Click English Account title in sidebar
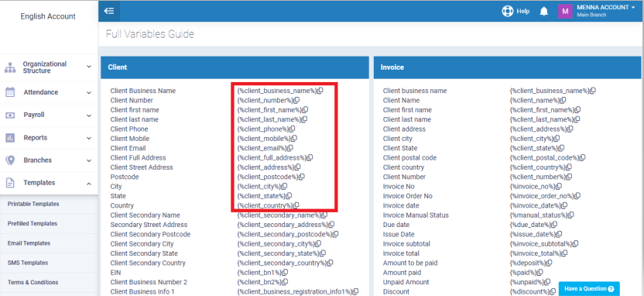Image resolution: width=644 pixels, height=296 pixels. (x=48, y=16)
